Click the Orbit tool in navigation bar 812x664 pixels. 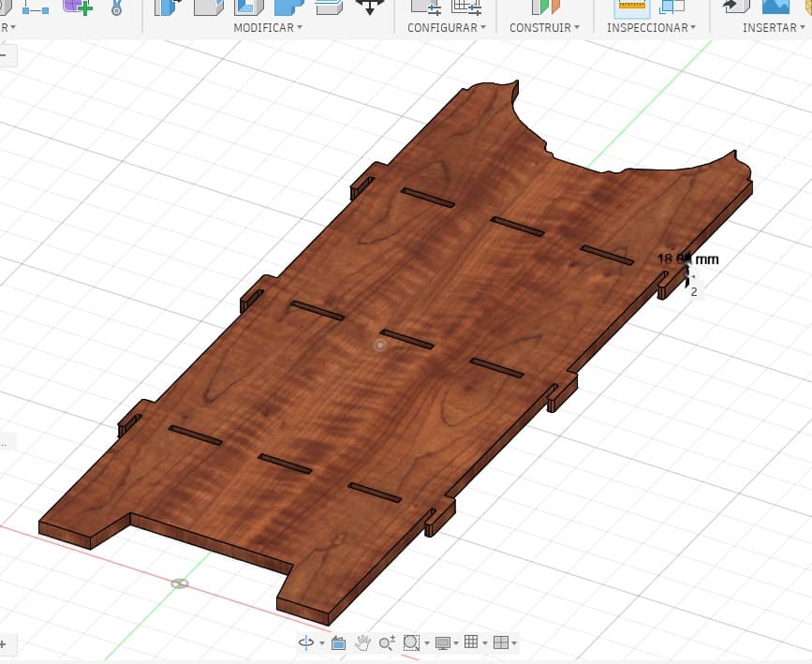(x=305, y=642)
